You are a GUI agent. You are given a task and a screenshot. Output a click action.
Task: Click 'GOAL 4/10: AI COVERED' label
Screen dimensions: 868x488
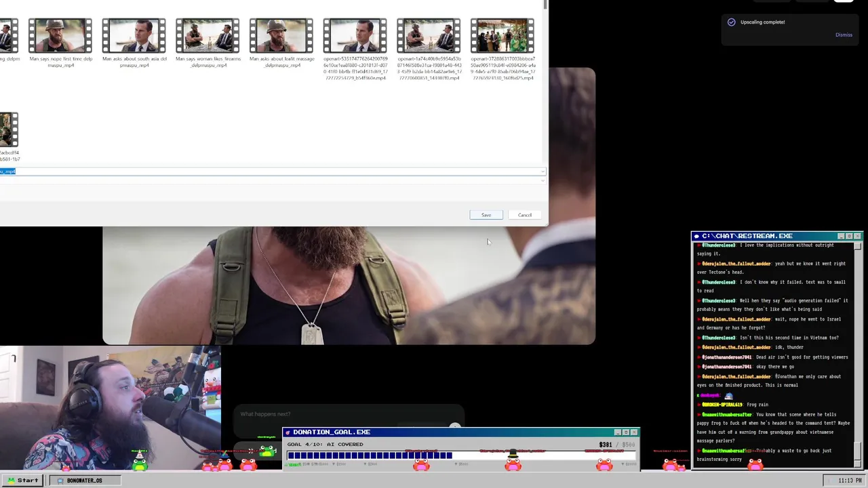point(325,445)
